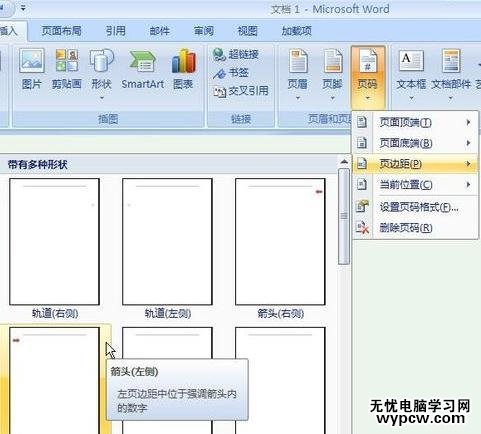Expand the Header dropdown arrow
Image resolution: width=481 pixels, height=434 pixels.
coord(298,98)
